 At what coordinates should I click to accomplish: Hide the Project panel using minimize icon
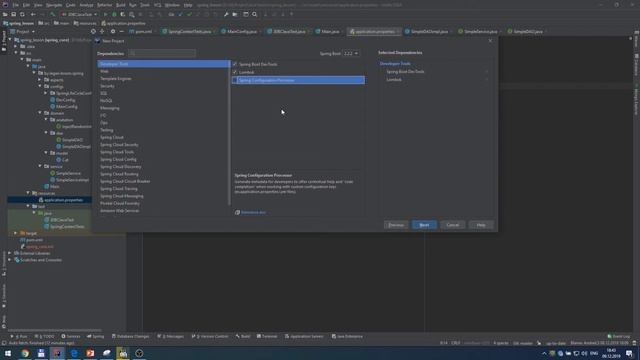coord(121,31)
